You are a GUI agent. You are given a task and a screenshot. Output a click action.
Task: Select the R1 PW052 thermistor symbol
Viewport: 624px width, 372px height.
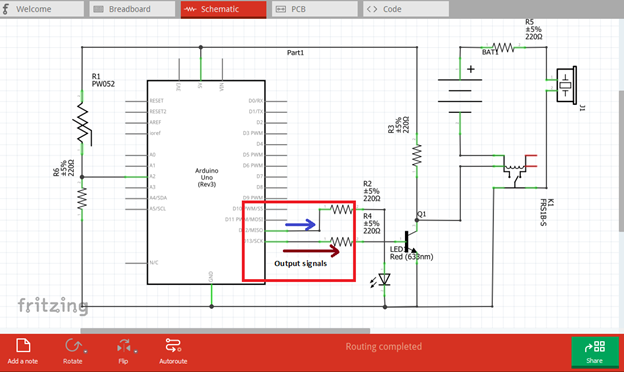click(82, 123)
